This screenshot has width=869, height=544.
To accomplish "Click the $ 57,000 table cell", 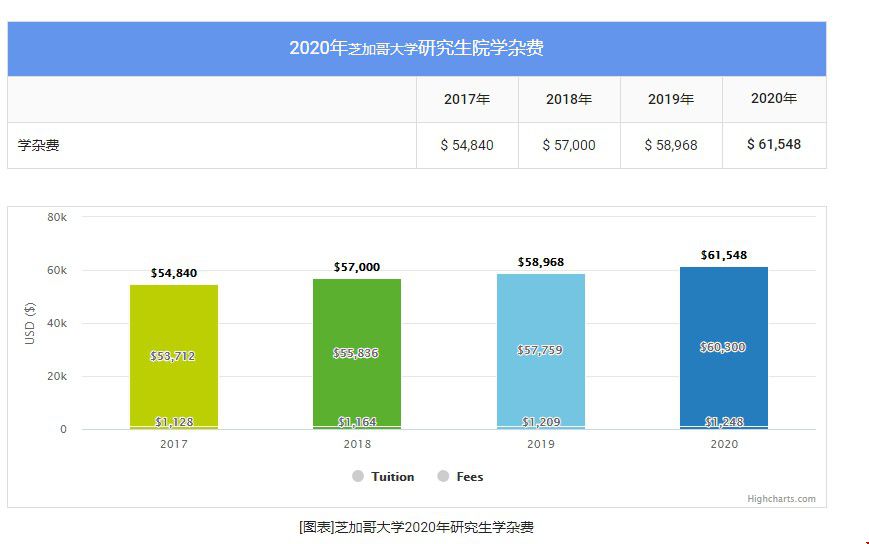I will pos(569,145).
